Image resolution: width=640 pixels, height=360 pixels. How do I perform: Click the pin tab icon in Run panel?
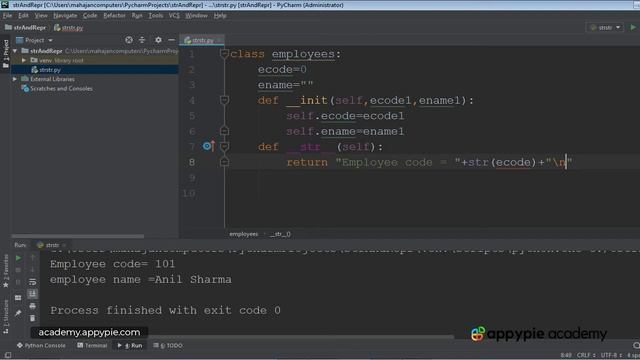(x=18, y=313)
